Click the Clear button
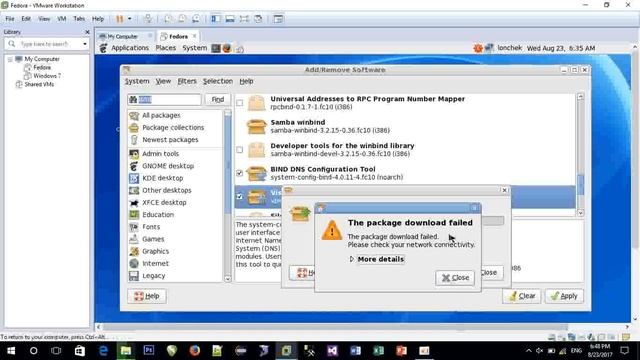The width and height of the screenshot is (640, 360). click(522, 296)
